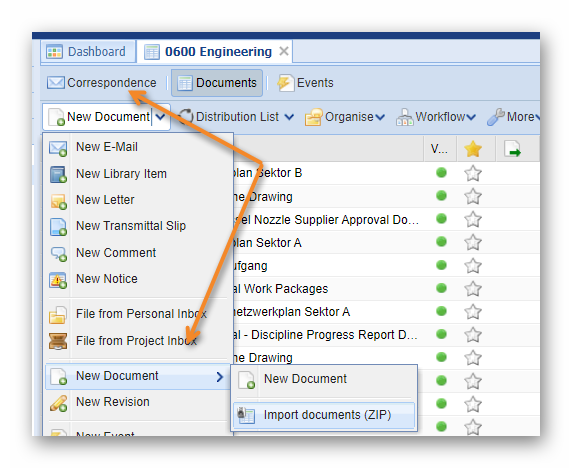Star the 'ufgang' row
572x468 pixels.
pyautogui.click(x=473, y=266)
